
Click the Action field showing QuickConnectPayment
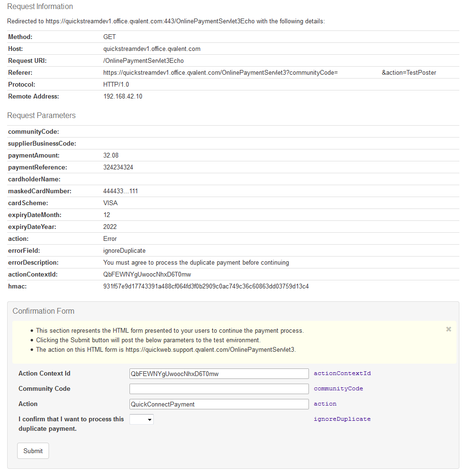click(219, 404)
